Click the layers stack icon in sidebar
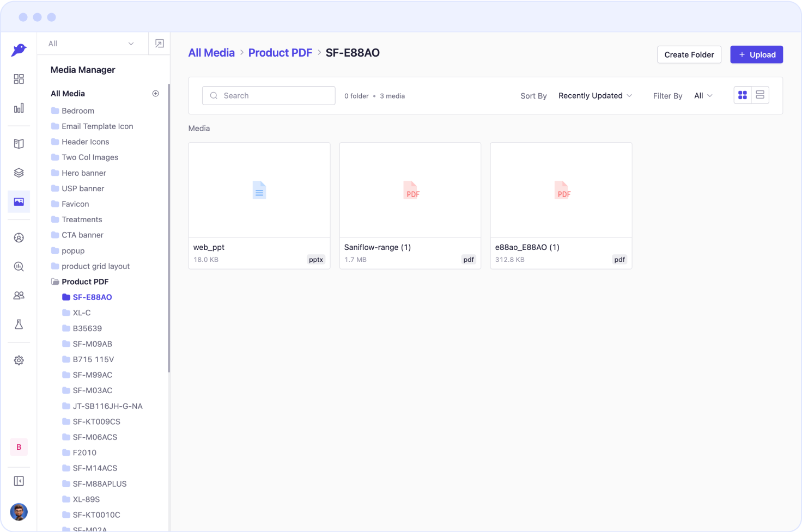 click(x=19, y=173)
